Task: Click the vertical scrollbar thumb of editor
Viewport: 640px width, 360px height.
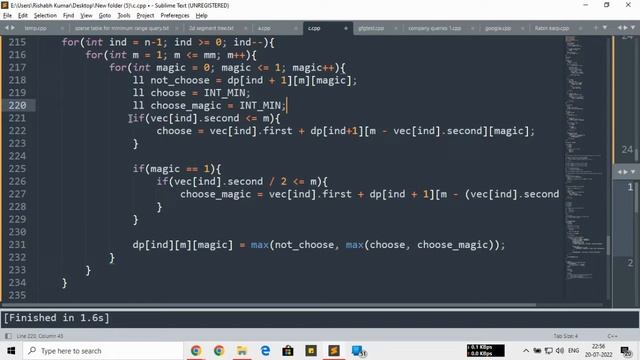Action: pyautogui.click(x=608, y=245)
